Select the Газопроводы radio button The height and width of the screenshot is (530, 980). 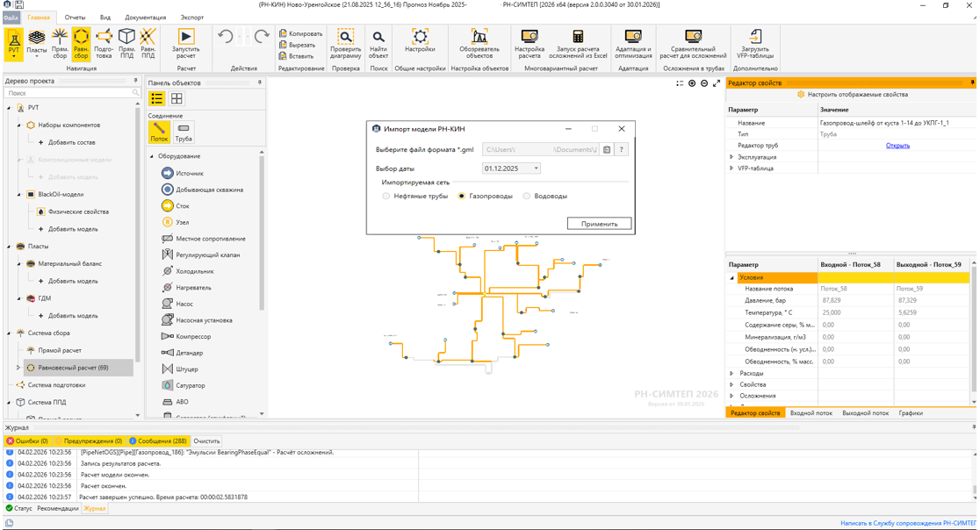pyautogui.click(x=462, y=196)
